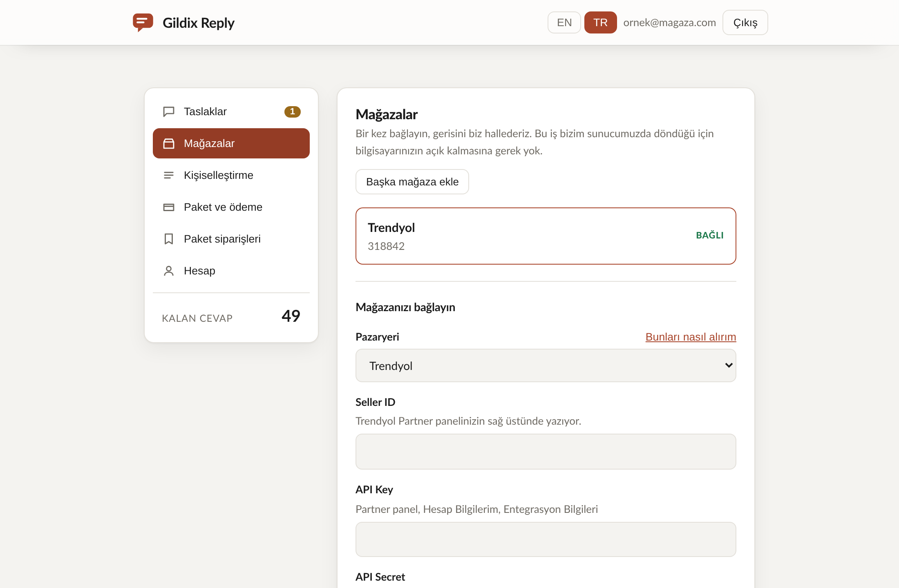Focus the API Key input field
899x588 pixels.
click(x=546, y=539)
